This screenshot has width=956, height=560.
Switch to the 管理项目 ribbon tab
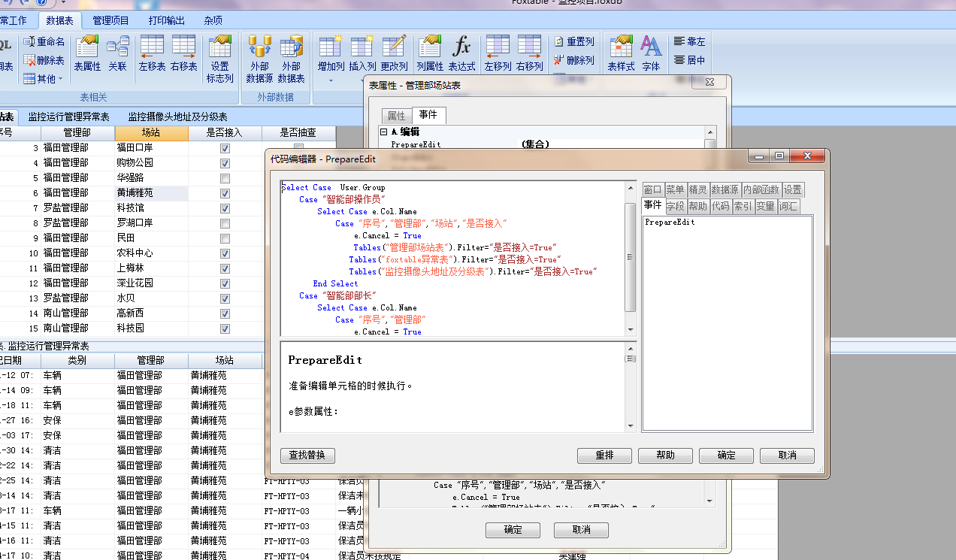pyautogui.click(x=110, y=20)
